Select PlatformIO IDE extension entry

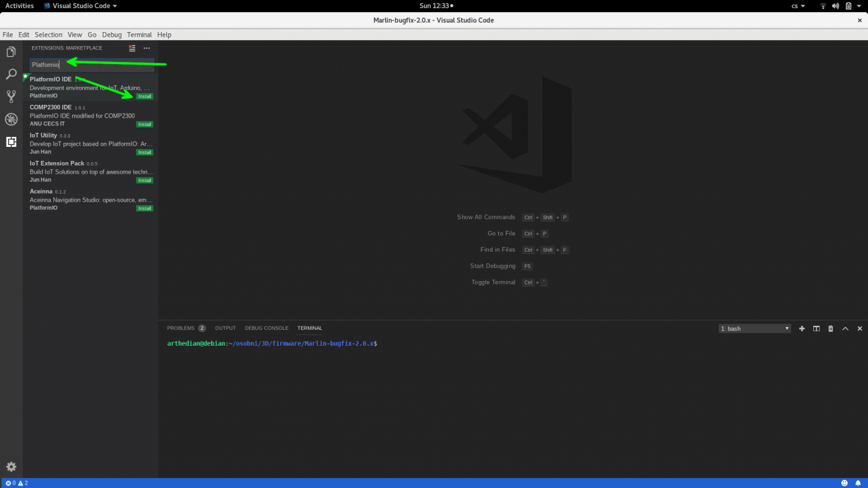tap(91, 87)
